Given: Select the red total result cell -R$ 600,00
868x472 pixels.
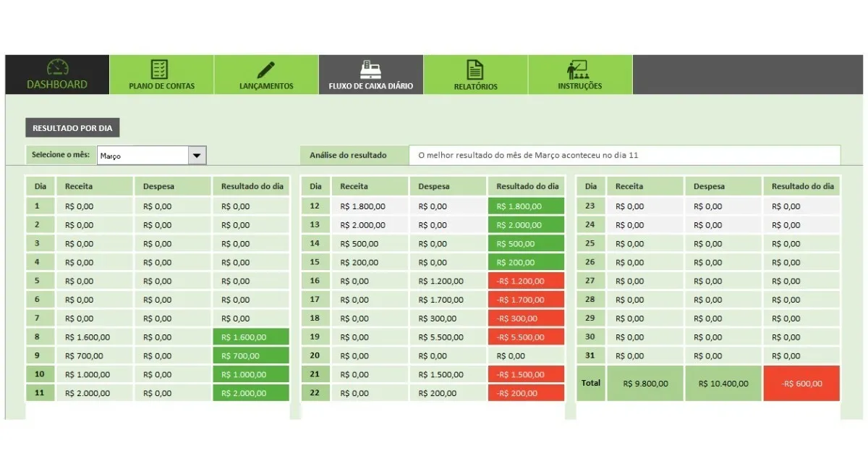Looking at the screenshot, I should pyautogui.click(x=801, y=384).
